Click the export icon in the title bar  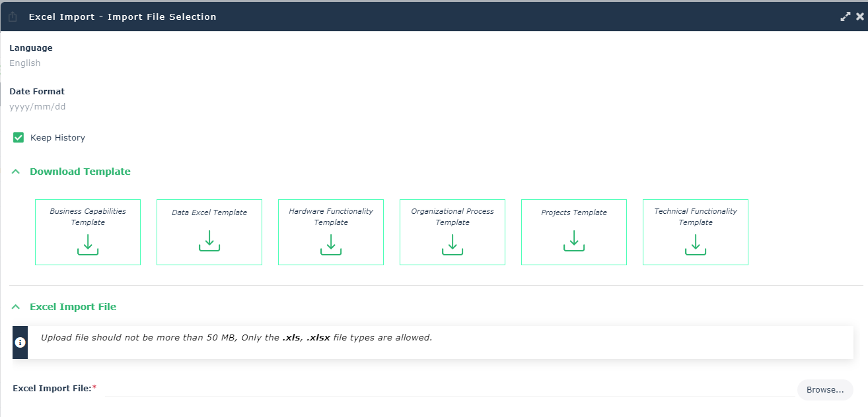coord(13,17)
